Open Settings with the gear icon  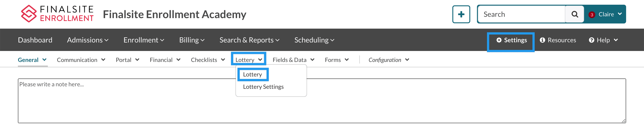(x=511, y=40)
